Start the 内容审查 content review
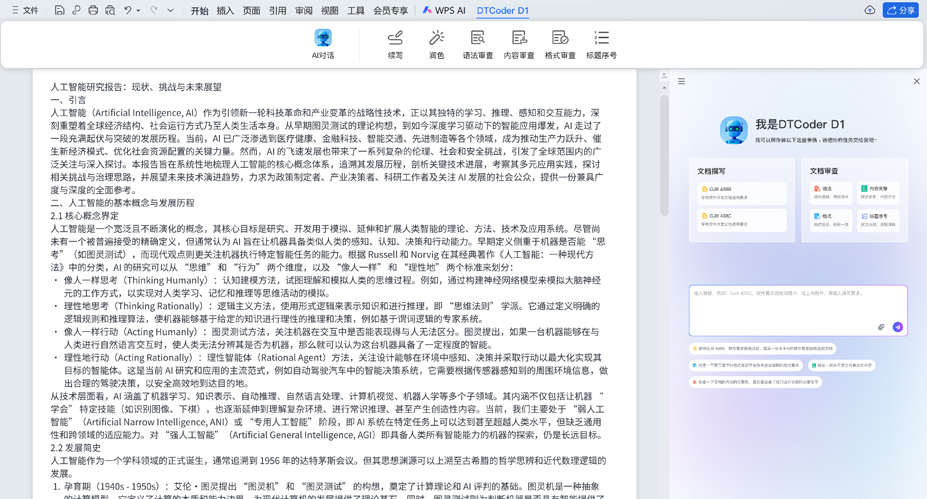 pyautogui.click(x=518, y=43)
